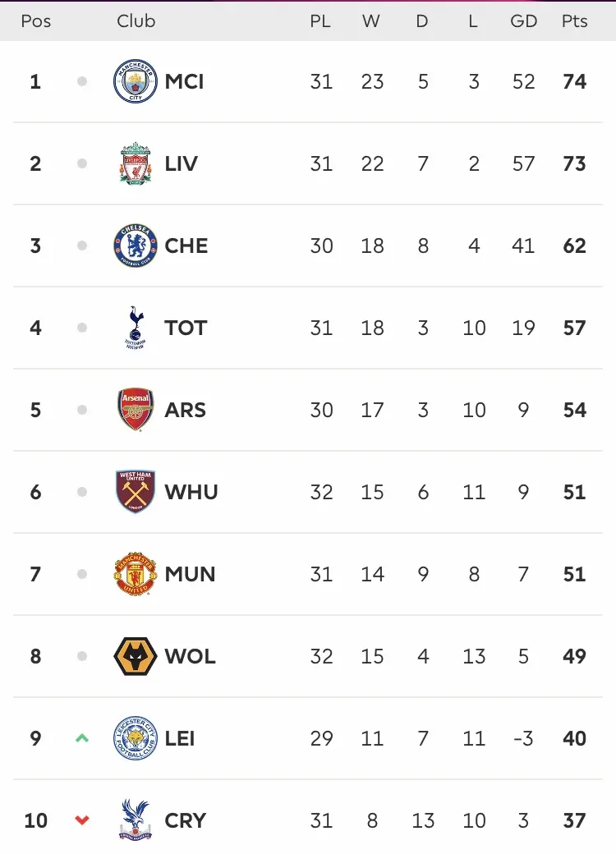Click the Liverpool club crest
The height and width of the screenshot is (854, 616).
[135, 163]
